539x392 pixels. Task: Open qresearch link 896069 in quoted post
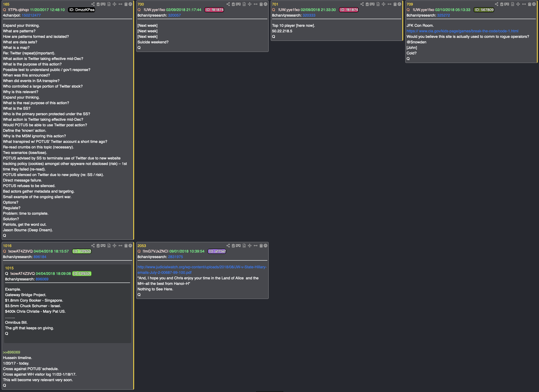[42, 279]
